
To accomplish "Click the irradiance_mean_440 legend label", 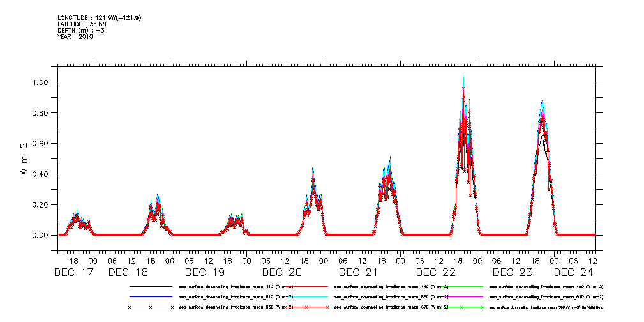I will 391,287.
